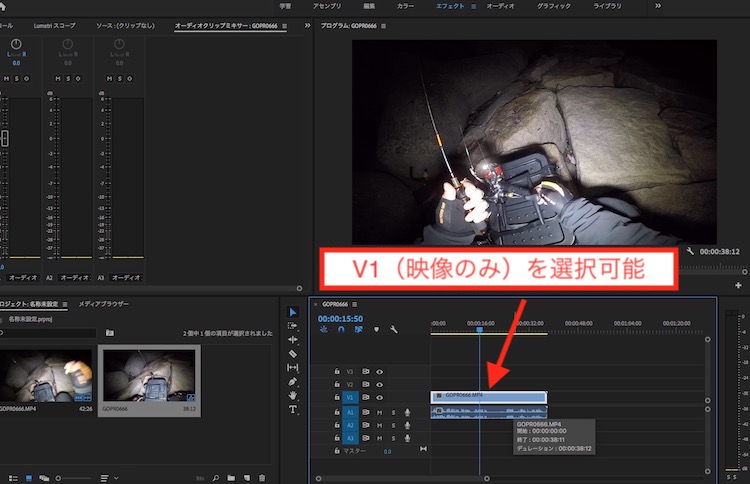Show more workspaces overflow chevron

coord(658,6)
